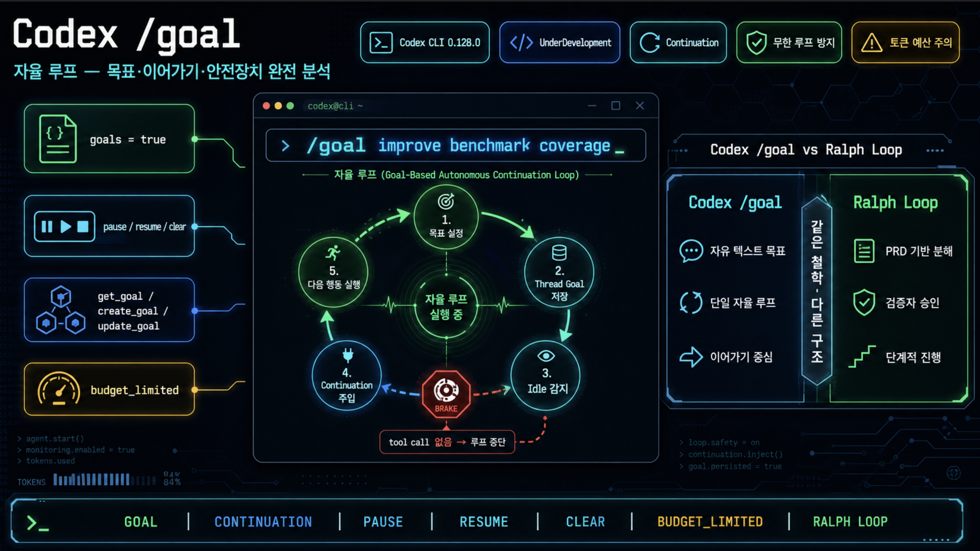980x551 pixels.
Task: Click the eye icon in step 3 Idle 감지
Action: coord(546,356)
